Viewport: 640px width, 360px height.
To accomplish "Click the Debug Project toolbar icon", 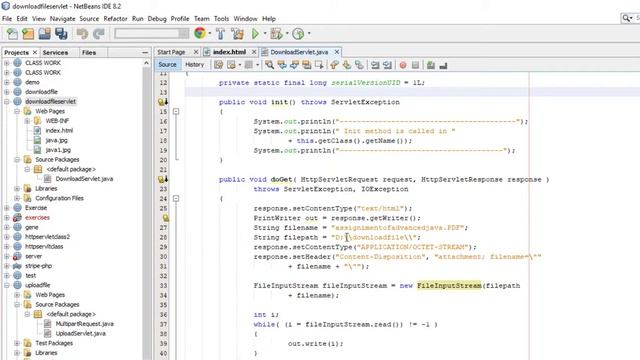I will (x=276, y=34).
